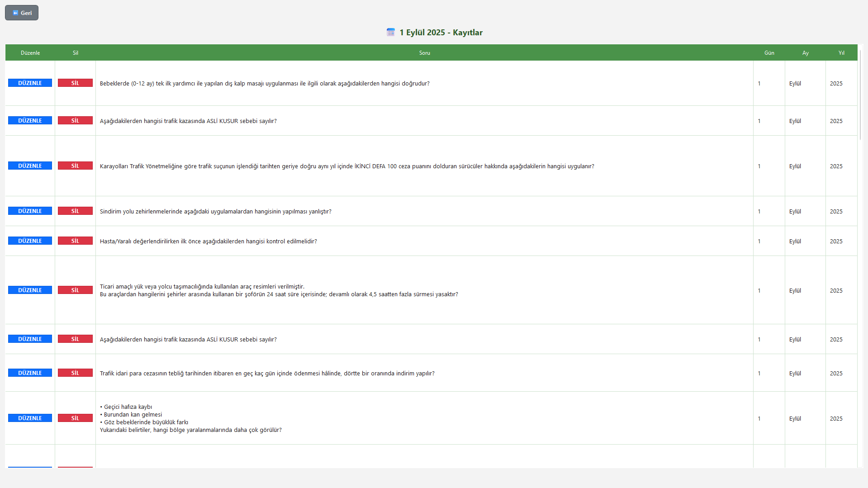Edit the Trafik idari para cezası question
Screen dimensions: 868x488
[x=30, y=373]
